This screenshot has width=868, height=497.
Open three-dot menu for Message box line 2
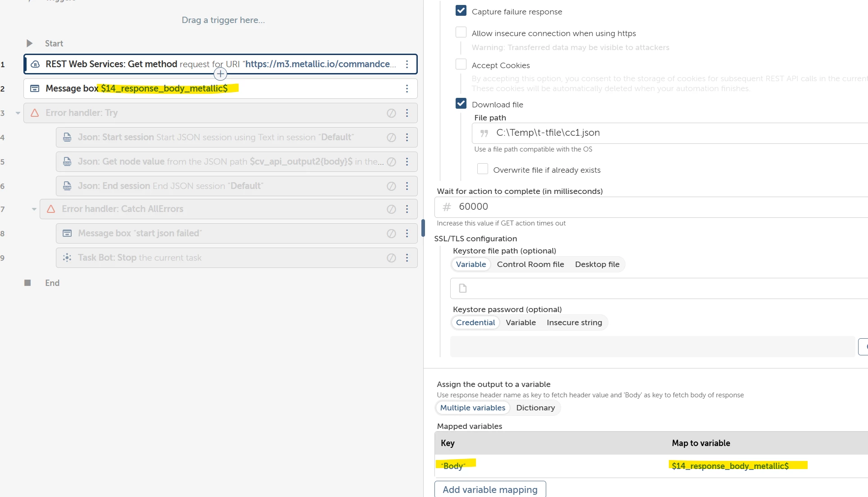point(407,88)
